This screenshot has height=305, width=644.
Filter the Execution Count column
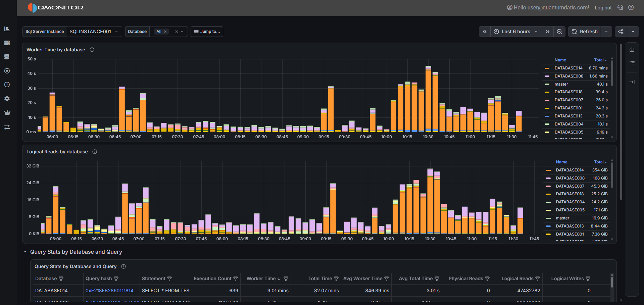pyautogui.click(x=236, y=279)
